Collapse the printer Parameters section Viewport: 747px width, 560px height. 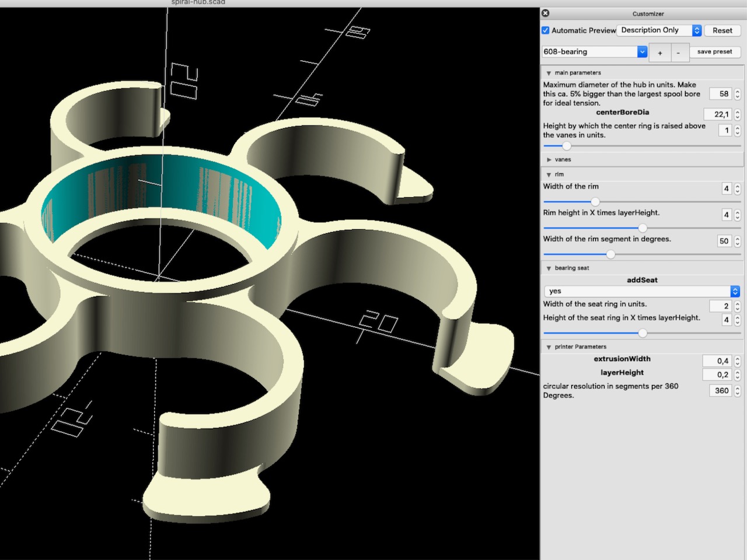point(549,347)
